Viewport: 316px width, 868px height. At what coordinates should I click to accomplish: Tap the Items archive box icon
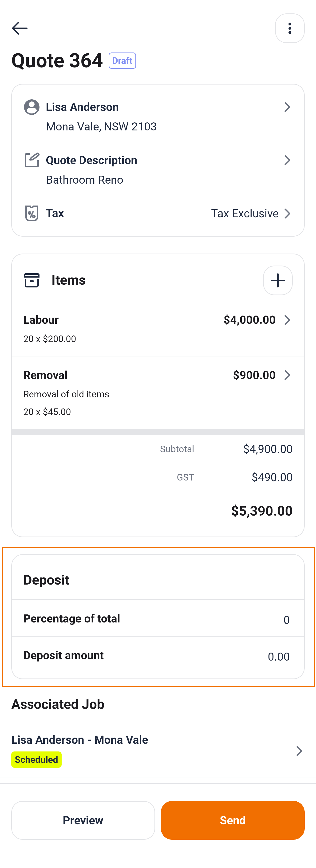tap(32, 280)
